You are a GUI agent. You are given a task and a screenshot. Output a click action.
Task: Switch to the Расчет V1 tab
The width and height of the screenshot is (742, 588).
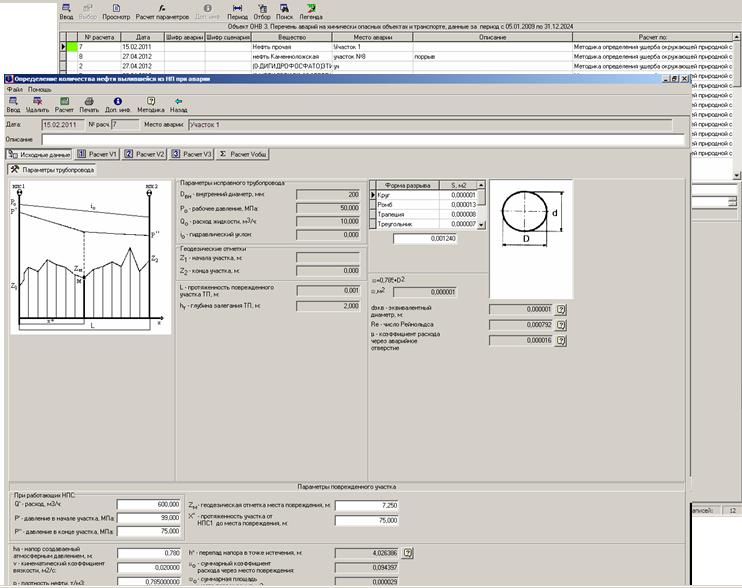coord(98,154)
